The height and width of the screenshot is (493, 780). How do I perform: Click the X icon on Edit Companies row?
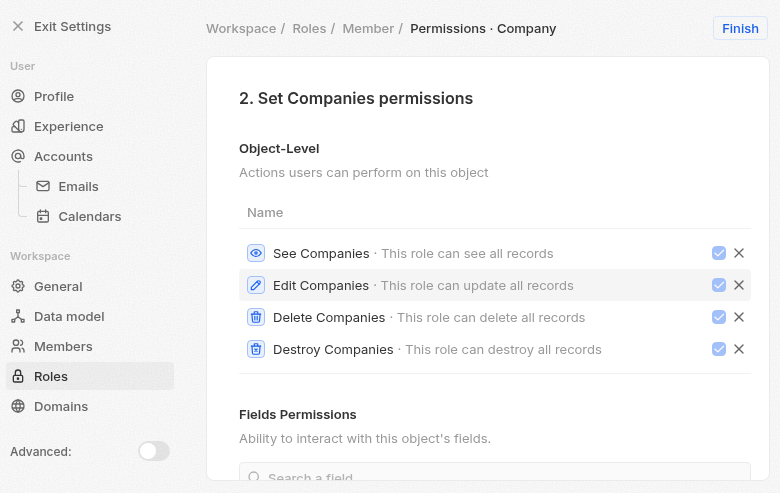tap(739, 285)
